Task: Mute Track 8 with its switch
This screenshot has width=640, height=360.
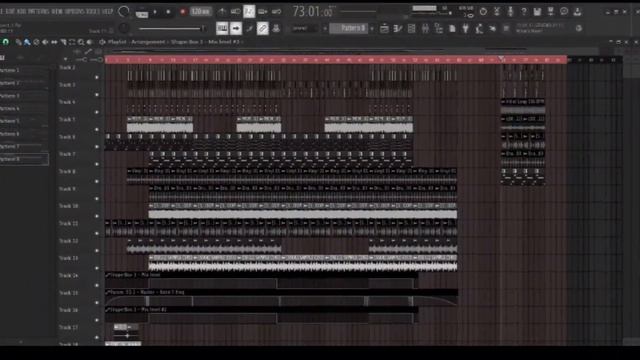Action: click(x=97, y=181)
